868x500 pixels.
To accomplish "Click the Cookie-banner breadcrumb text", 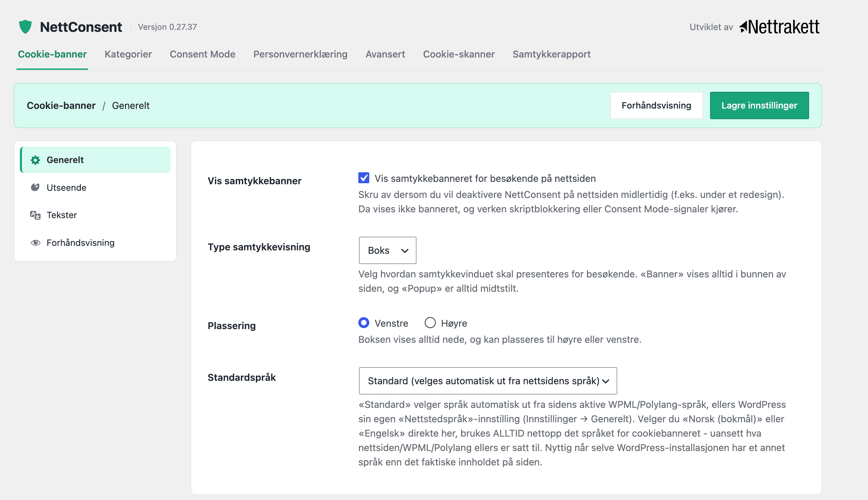I will (x=61, y=105).
